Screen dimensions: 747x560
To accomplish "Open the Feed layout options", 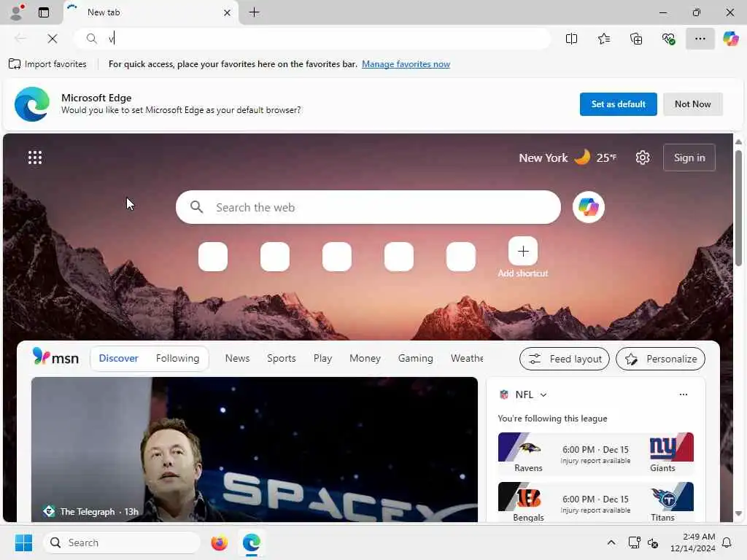I will [x=565, y=359].
